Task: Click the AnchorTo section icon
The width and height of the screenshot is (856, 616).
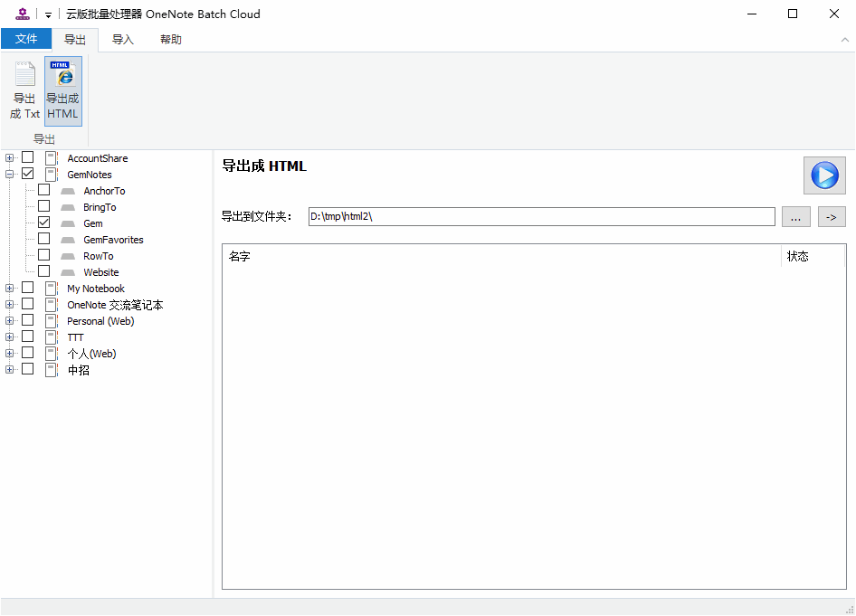Action: 68,191
